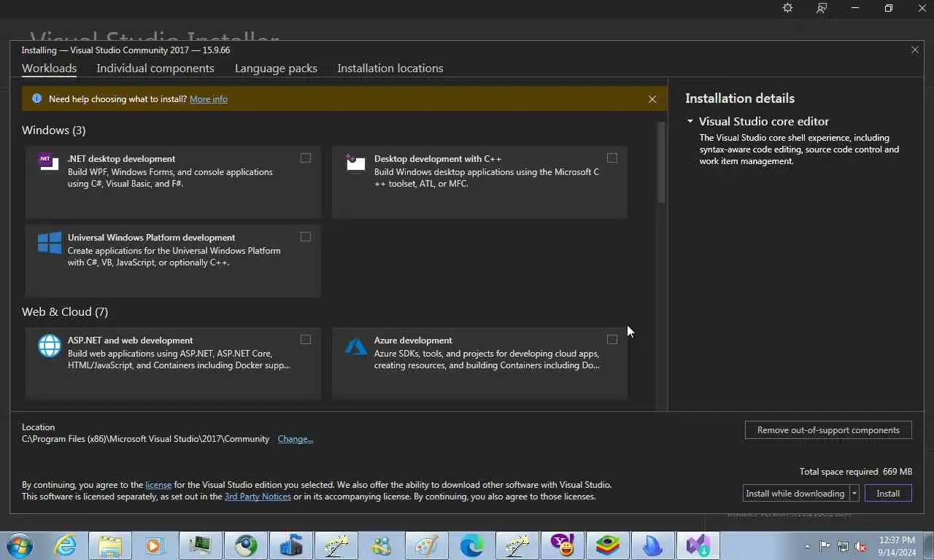Viewport: 934px width, 560px height.
Task: Check Desktop development with C++ workload
Action: [x=612, y=158]
